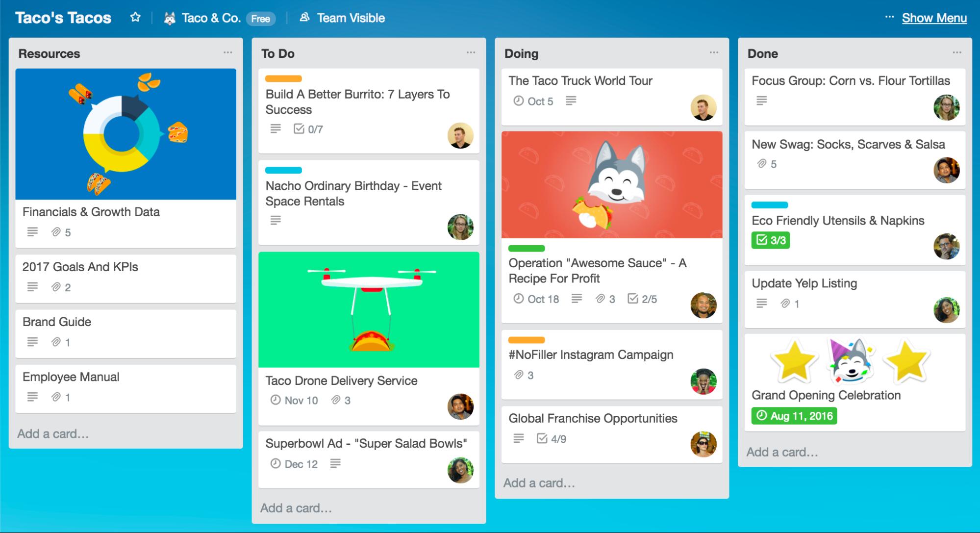Click the checklist icon on Build A Better Burrito
Image resolution: width=980 pixels, height=533 pixels.
point(299,128)
